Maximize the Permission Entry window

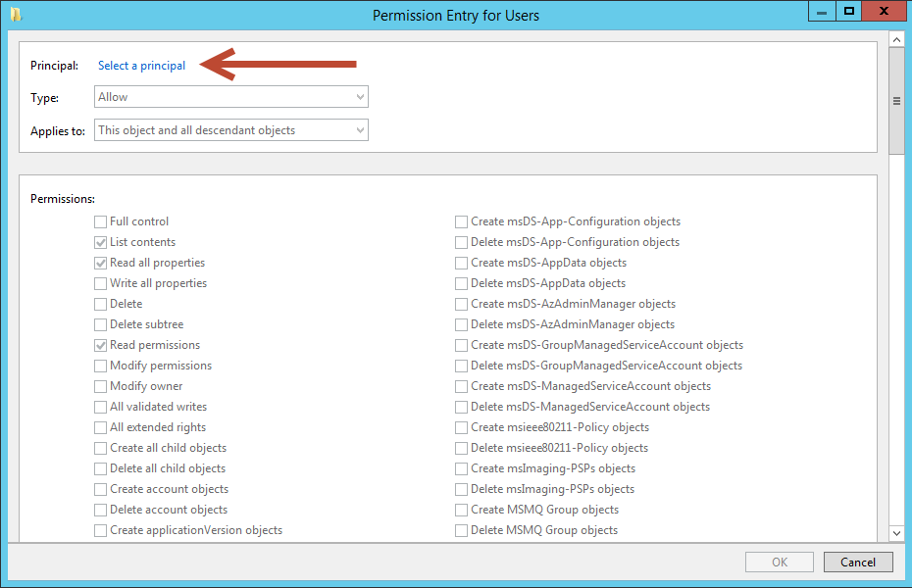coord(849,12)
